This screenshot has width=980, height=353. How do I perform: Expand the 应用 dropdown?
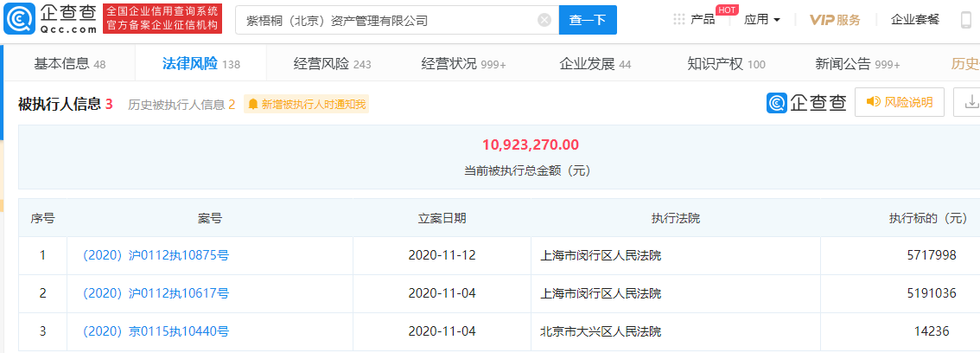[x=762, y=20]
